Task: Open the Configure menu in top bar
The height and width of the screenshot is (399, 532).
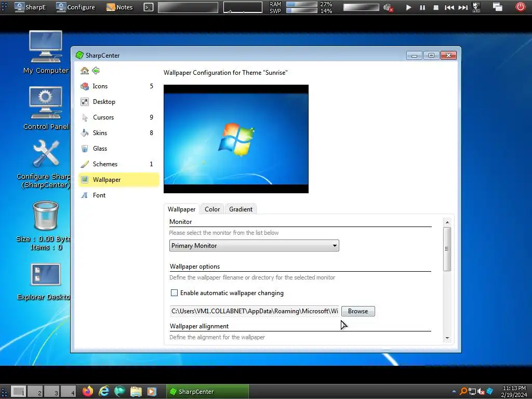Action: tap(75, 7)
